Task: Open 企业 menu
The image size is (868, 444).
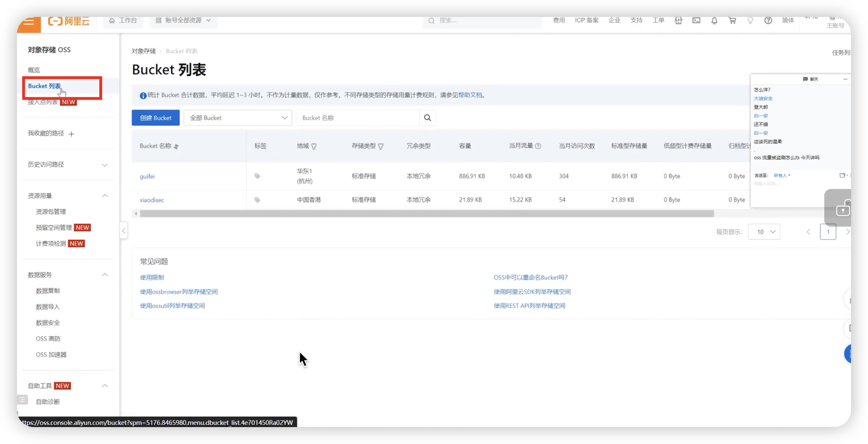Action: (x=614, y=21)
